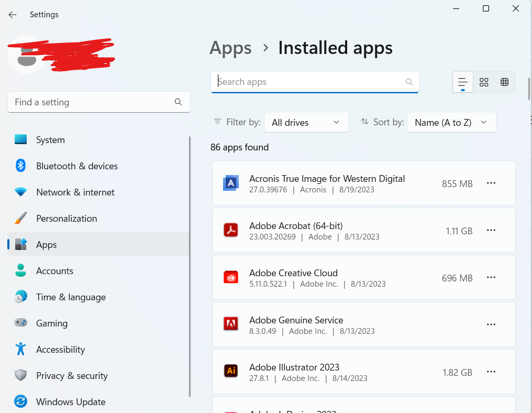This screenshot has height=413, width=532.
Task: Click the main window scrollbar thumb
Action: 529,89
